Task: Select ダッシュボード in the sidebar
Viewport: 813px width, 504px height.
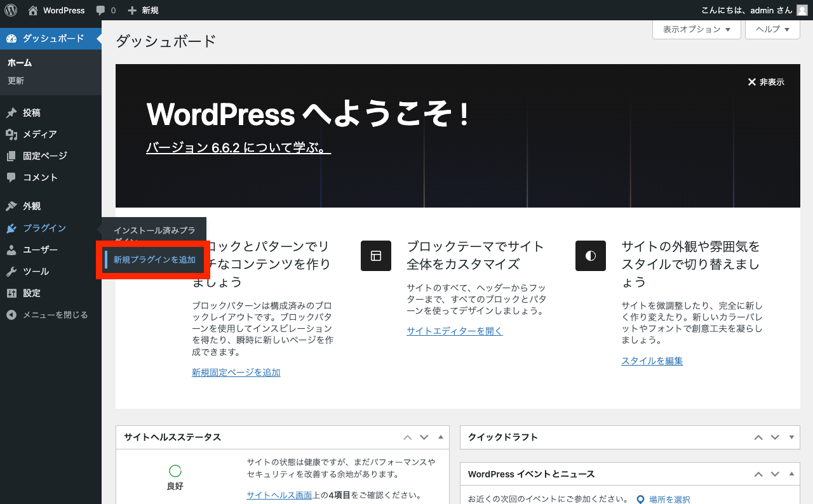Action: [51, 39]
